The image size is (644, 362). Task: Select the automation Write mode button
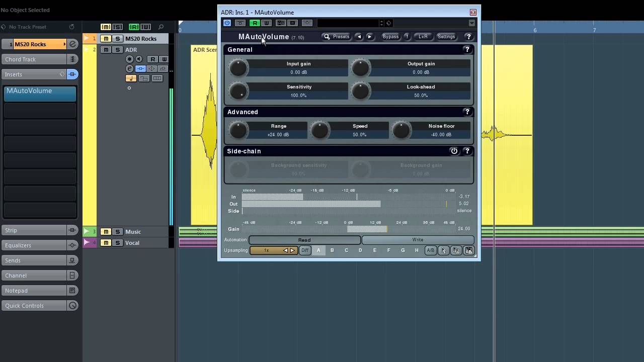[418, 240]
